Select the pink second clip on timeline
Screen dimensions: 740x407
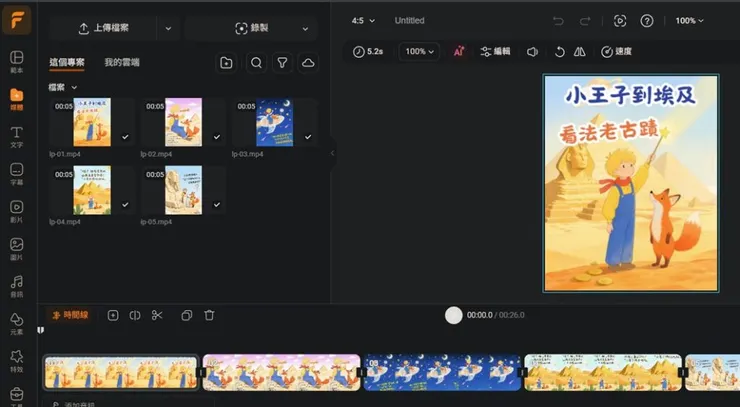click(x=281, y=373)
